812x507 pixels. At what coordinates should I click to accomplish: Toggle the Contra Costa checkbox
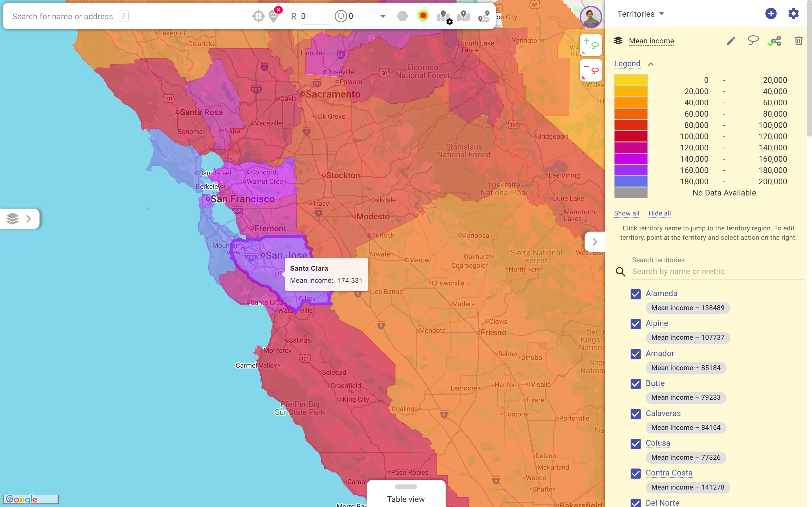[x=636, y=473]
